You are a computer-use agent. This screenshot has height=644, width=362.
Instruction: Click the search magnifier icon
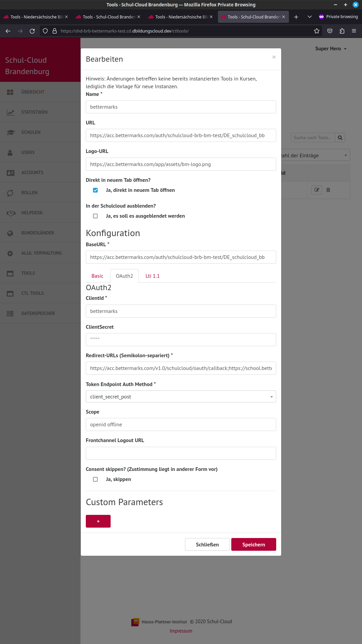[x=340, y=138]
